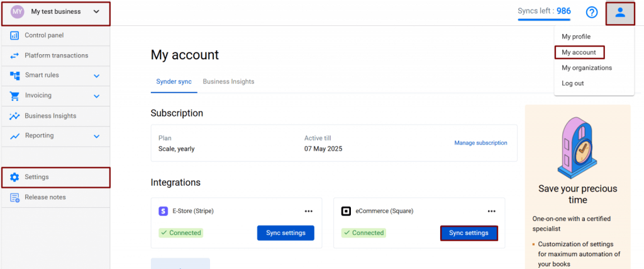Click the Save your precious time heading
The height and width of the screenshot is (269, 644).
(x=577, y=194)
